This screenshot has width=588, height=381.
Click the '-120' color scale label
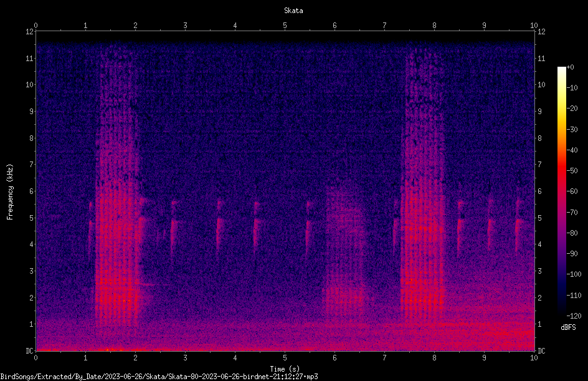[574, 316]
